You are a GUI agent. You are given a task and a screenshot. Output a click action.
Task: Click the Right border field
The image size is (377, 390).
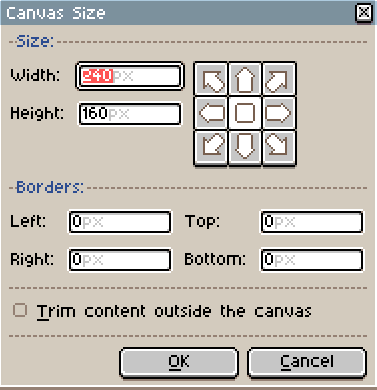tap(120, 260)
